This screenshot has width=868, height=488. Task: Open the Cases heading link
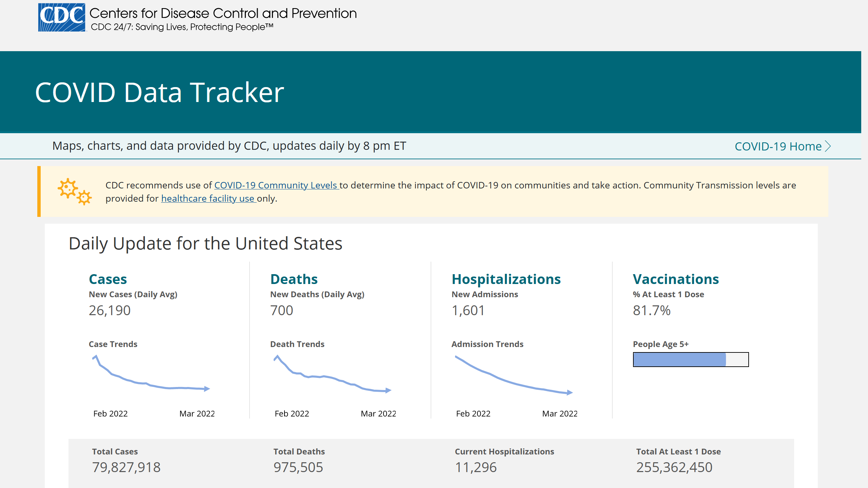click(x=108, y=279)
